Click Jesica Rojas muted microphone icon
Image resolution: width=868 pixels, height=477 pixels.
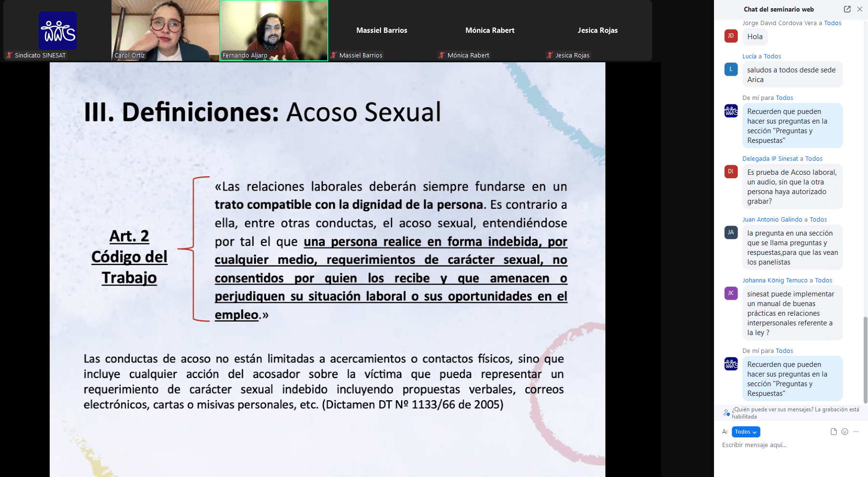point(550,56)
